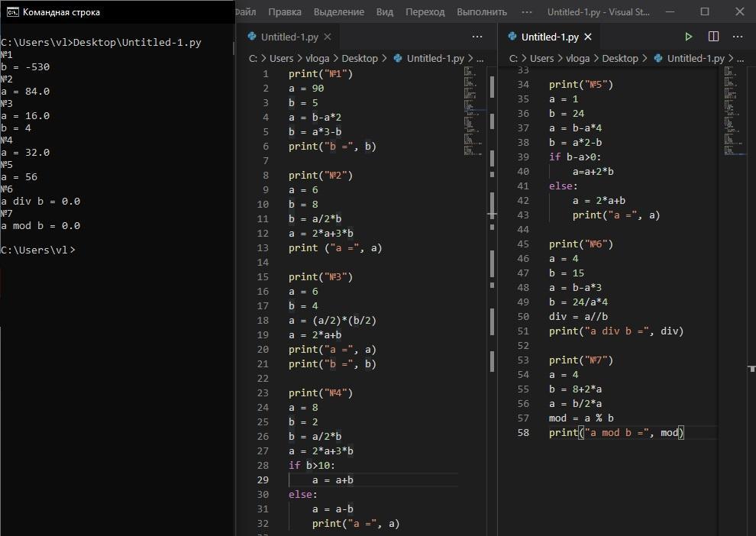Image resolution: width=756 pixels, height=536 pixels.
Task: Select the right Untitled-1.py editor tab
Action: click(550, 37)
